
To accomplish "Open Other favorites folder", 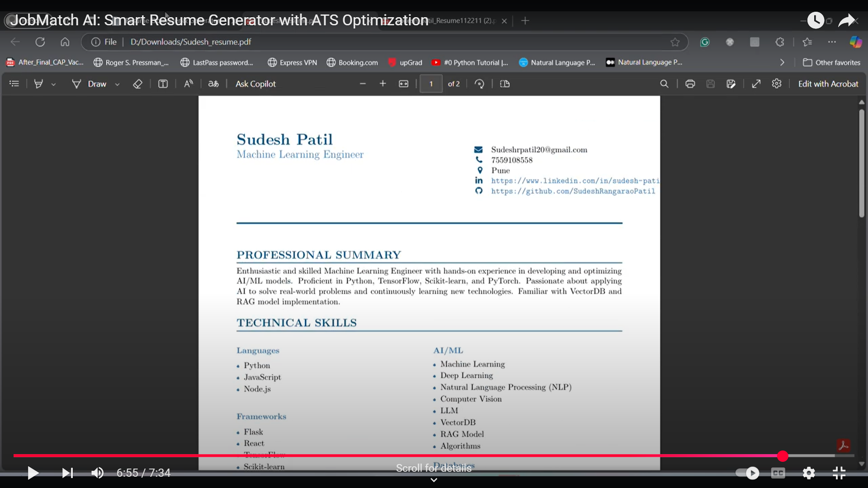I will (x=832, y=62).
